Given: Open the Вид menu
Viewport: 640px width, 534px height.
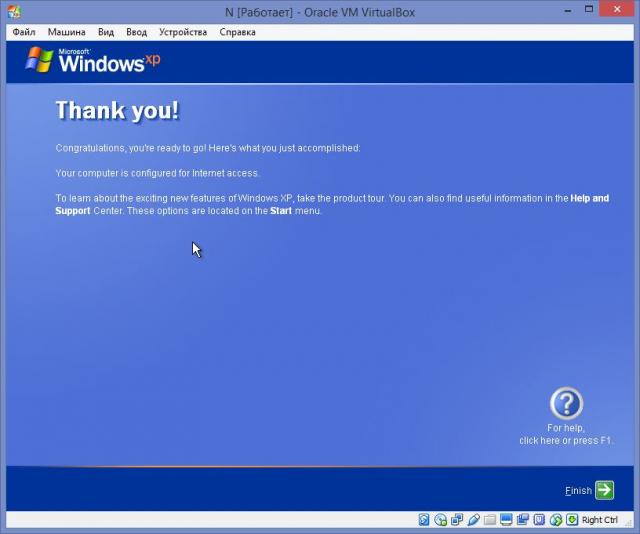Looking at the screenshot, I should (106, 32).
